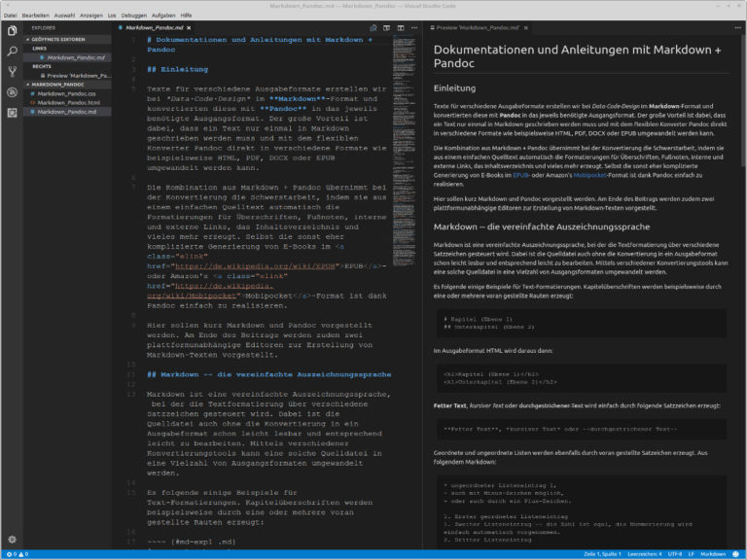
Task: Click the Mobipocket URL in the editor source
Action: coord(210,291)
